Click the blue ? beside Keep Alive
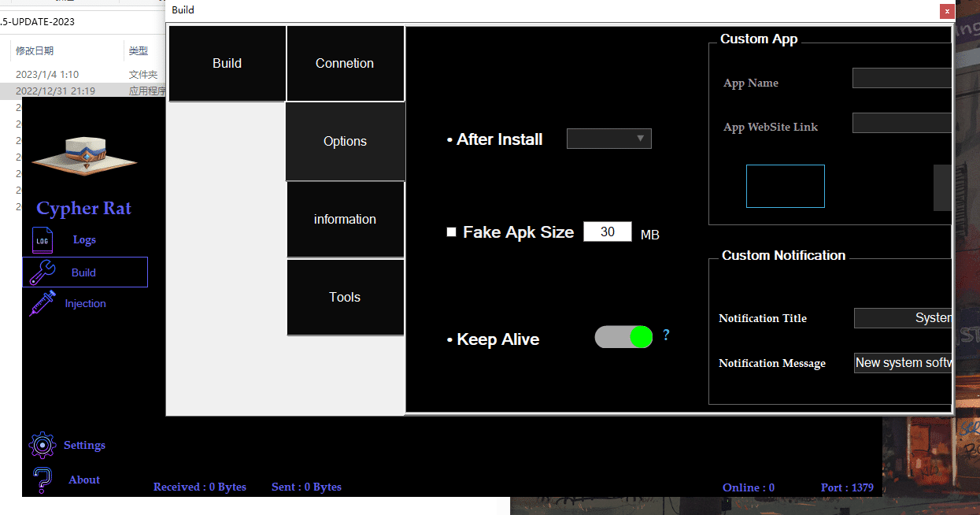The image size is (980, 515). (666, 335)
